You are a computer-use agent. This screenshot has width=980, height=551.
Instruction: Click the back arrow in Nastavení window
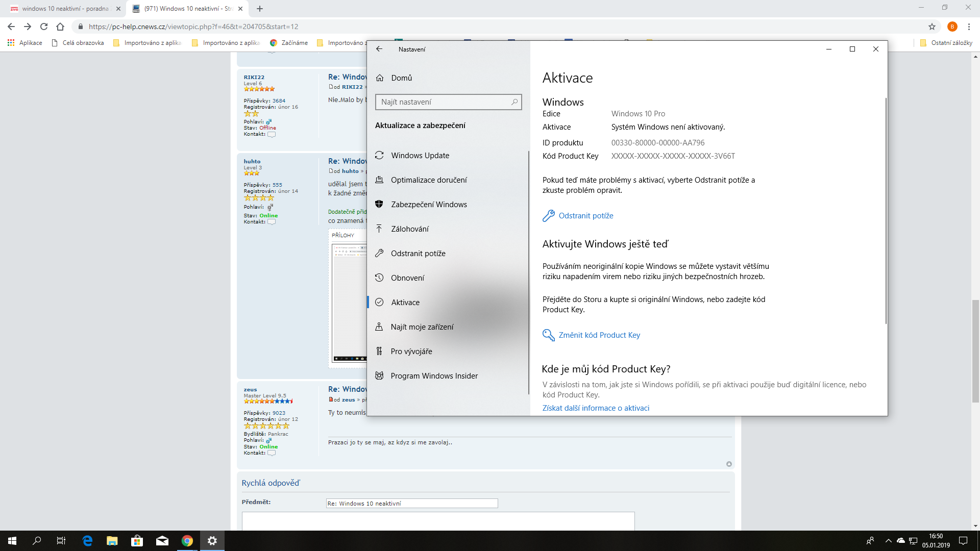coord(379,49)
